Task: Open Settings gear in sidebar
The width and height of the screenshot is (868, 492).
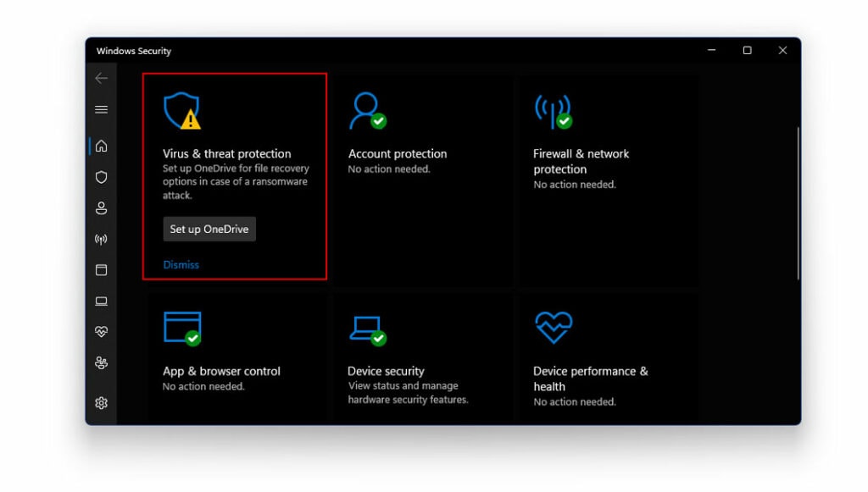Action: (102, 403)
